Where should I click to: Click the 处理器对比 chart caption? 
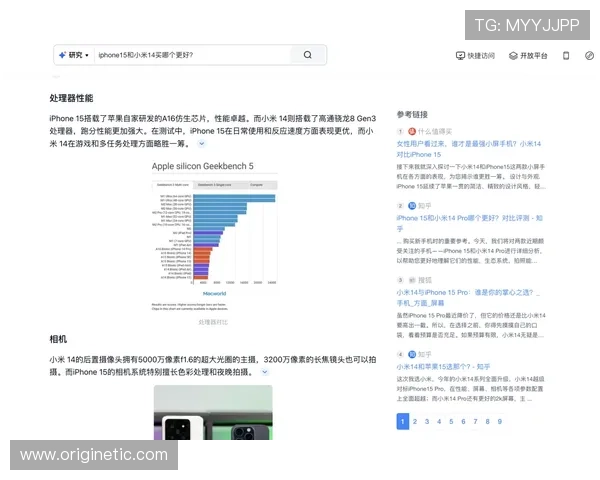(x=213, y=322)
